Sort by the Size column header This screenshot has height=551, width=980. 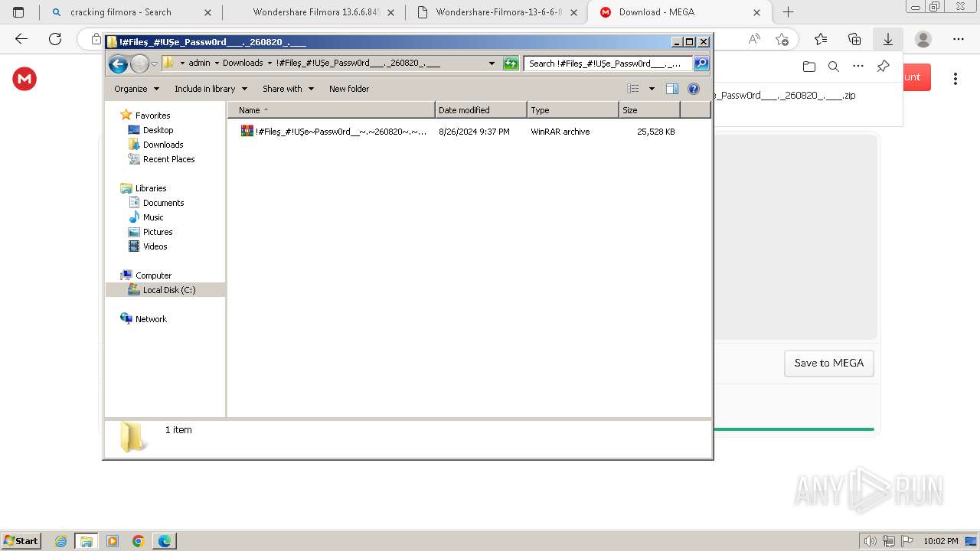point(649,110)
